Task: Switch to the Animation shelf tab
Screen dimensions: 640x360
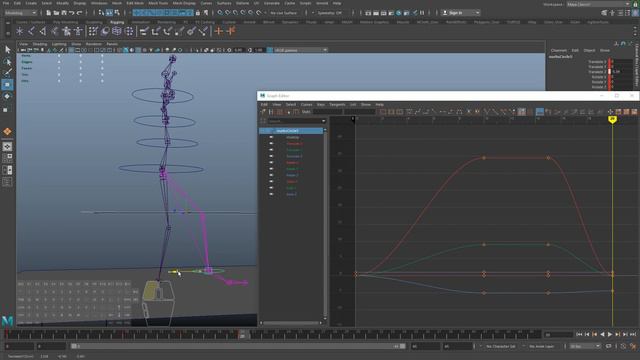Action: pyautogui.click(x=140, y=22)
